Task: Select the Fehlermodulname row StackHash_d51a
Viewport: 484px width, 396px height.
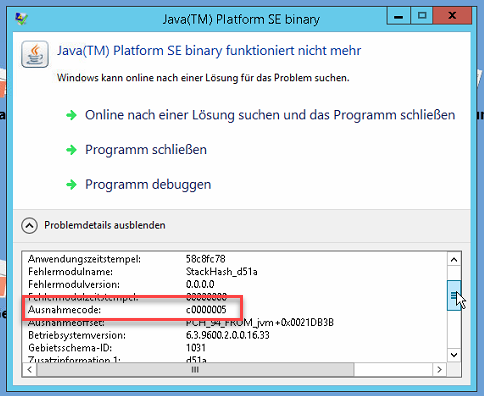Action: [x=143, y=272]
